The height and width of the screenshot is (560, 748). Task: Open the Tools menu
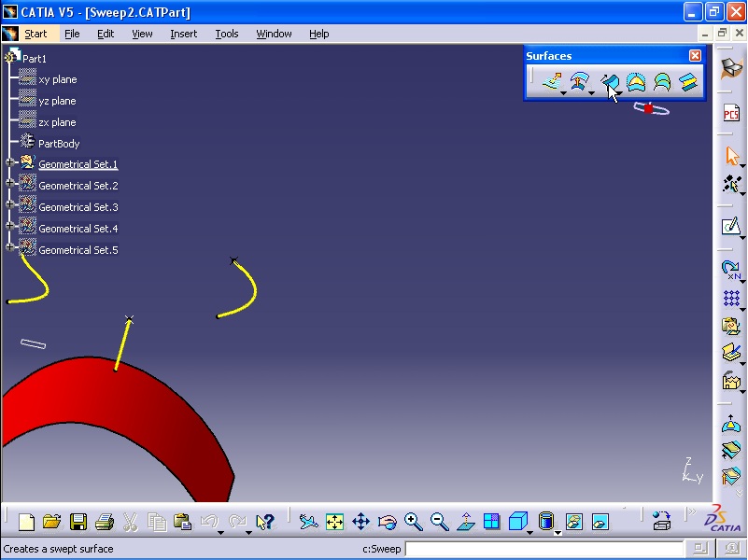[227, 34]
